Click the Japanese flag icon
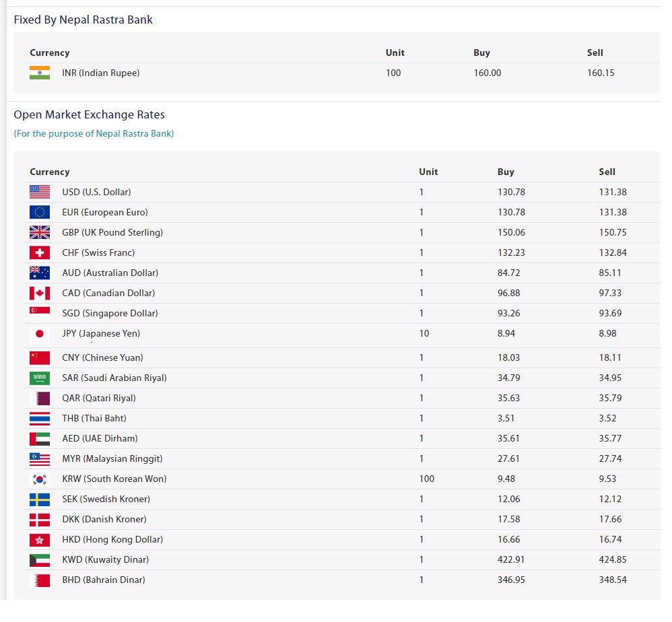The height and width of the screenshot is (622, 672). (x=40, y=334)
